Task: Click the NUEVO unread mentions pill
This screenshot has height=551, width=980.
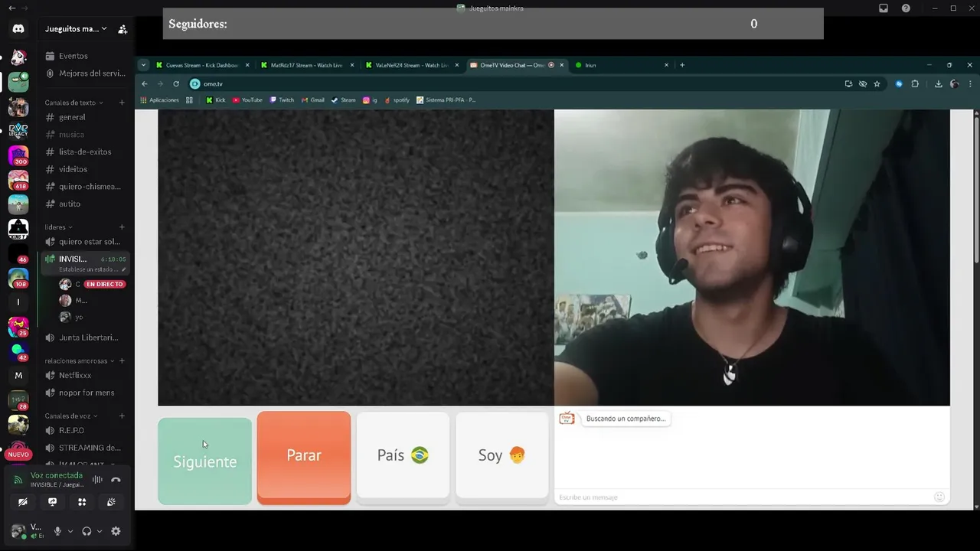Action: pos(18,455)
